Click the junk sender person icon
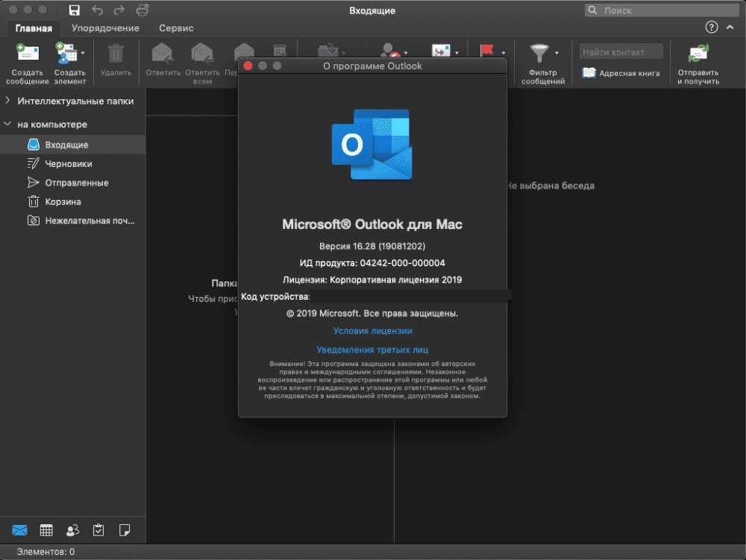Screen dimensions: 746x560 coord(390,50)
